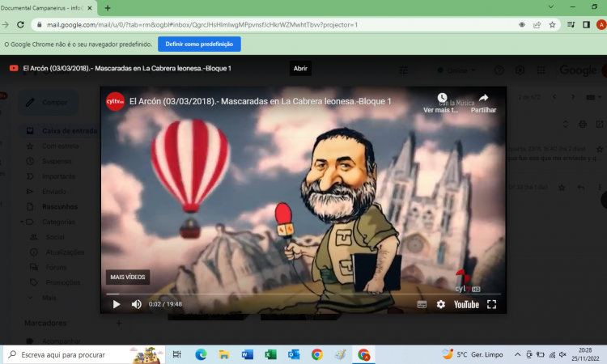Open Microsoft Word from taskbar

(247, 354)
